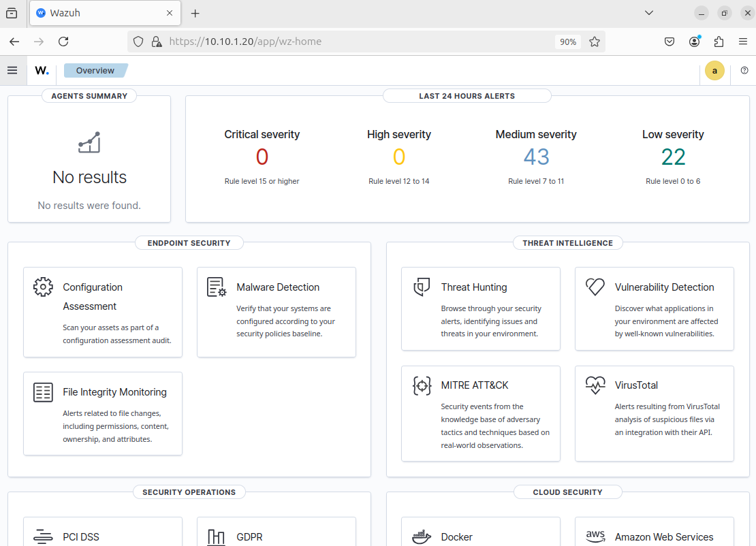The image size is (756, 546).
Task: Click the MITRE ATT&CK target icon
Action: pyautogui.click(x=422, y=385)
